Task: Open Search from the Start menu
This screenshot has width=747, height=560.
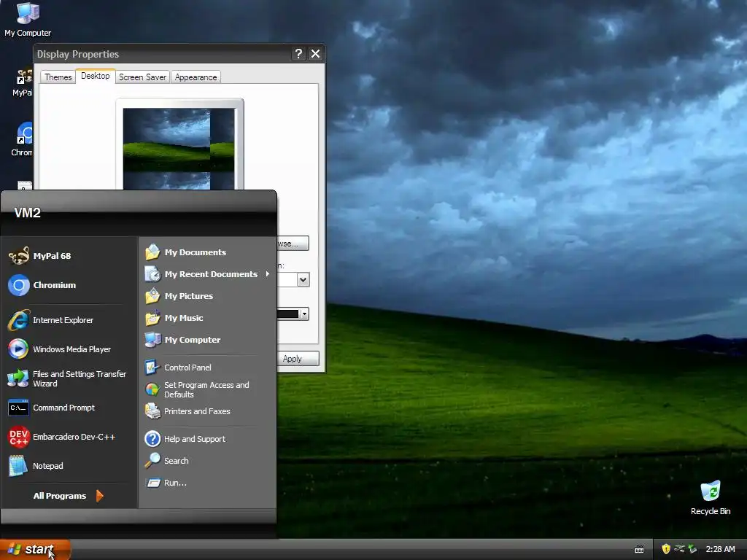Action: [167, 461]
